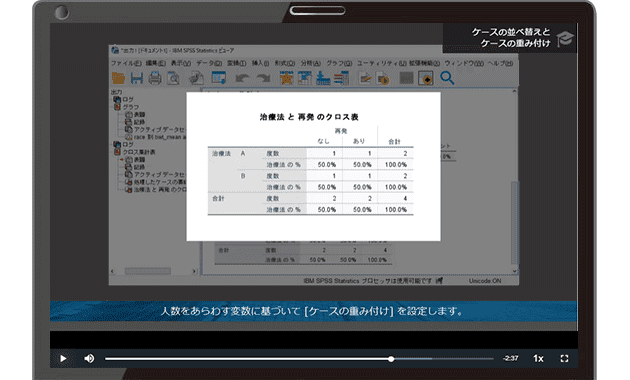The image size is (630, 380).
Task: Click the redo arrow icon
Action: [x=263, y=78]
